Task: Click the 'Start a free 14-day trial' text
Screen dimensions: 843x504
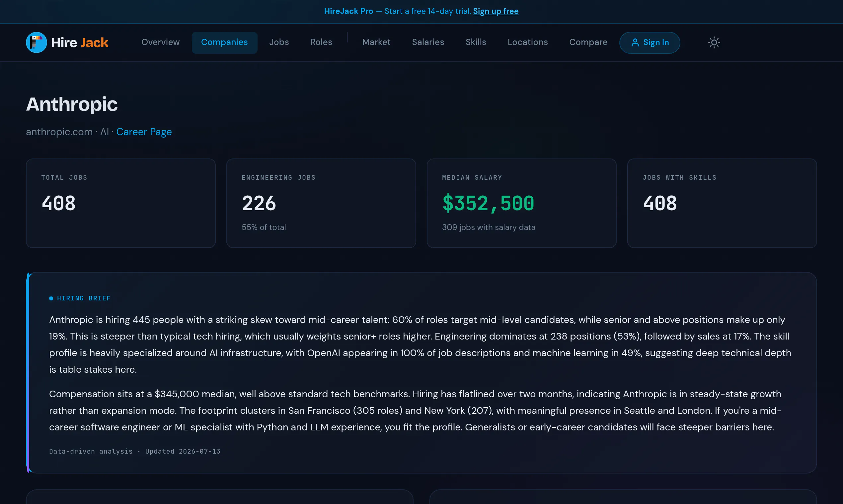Action: (x=427, y=11)
